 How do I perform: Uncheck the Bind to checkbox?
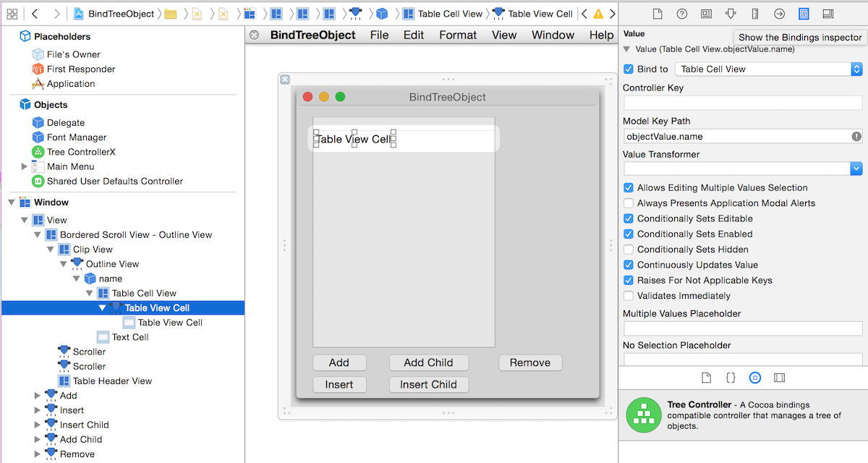[x=629, y=69]
